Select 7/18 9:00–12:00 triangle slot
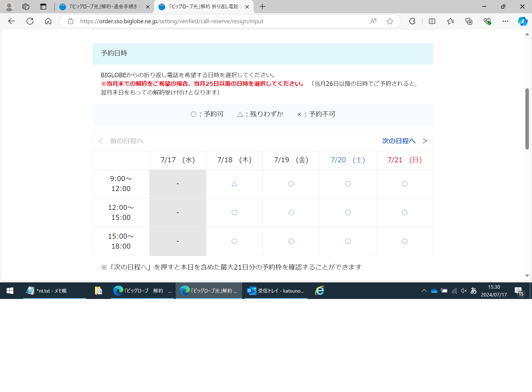This screenshot has height=392, width=532. (x=234, y=184)
